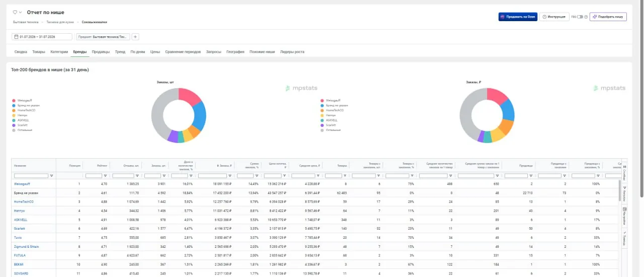Open the FUTULA brand link
644x277 pixels.
pyautogui.click(x=20, y=255)
